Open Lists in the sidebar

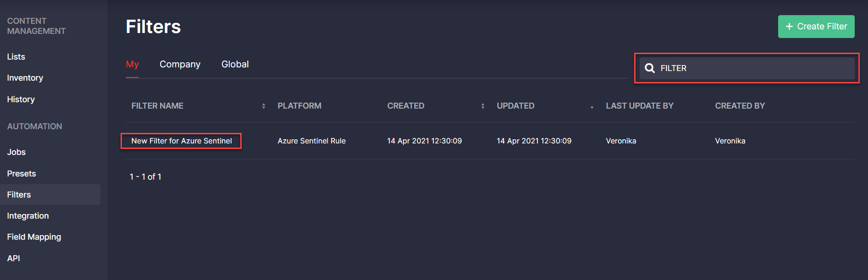click(16, 57)
